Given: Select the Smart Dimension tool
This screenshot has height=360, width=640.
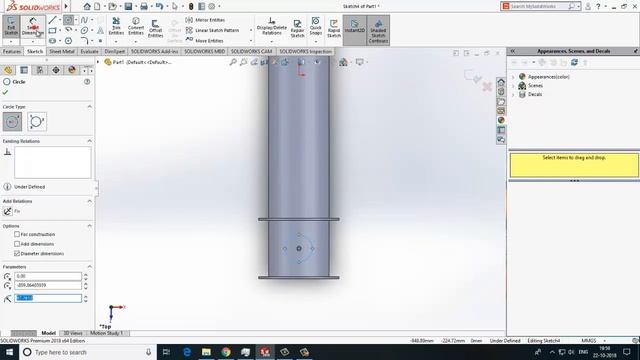Looking at the screenshot, I should 33,27.
